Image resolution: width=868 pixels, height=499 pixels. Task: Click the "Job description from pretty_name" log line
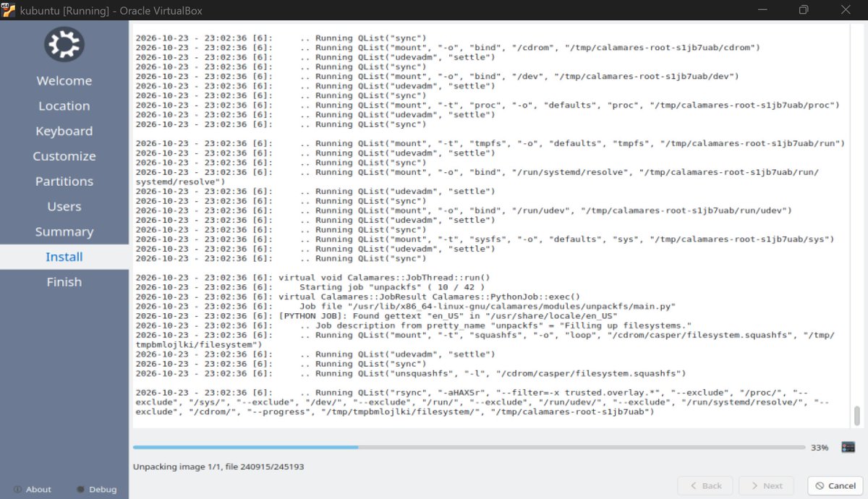414,325
